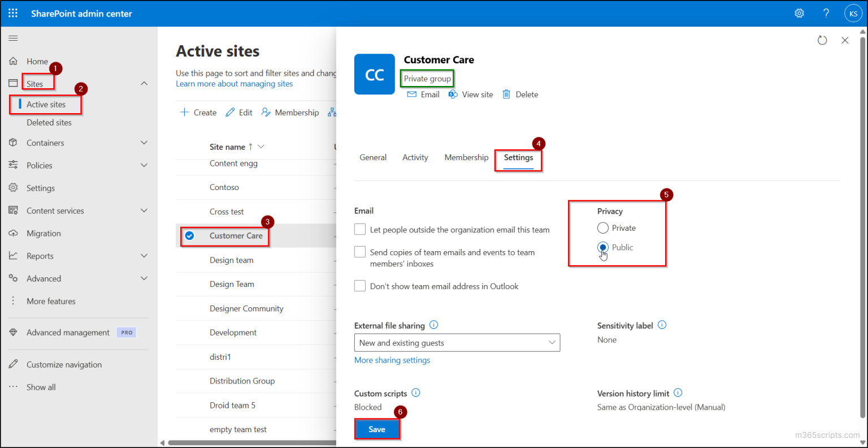
Task: Open Membership from the sites toolbar
Action: (290, 112)
